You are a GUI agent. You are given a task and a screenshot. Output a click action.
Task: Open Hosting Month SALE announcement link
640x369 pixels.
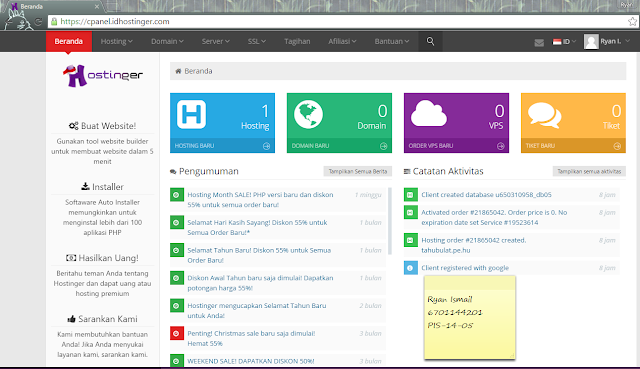pyautogui.click(x=260, y=200)
